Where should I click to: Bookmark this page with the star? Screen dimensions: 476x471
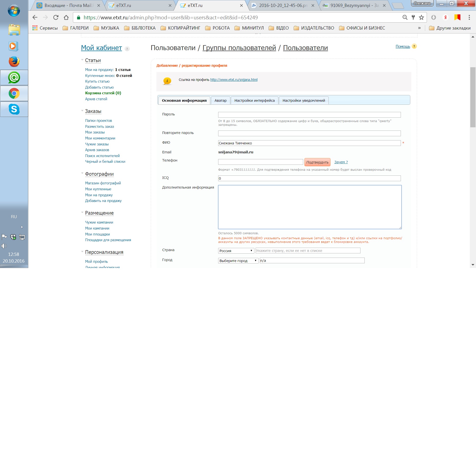click(x=421, y=17)
